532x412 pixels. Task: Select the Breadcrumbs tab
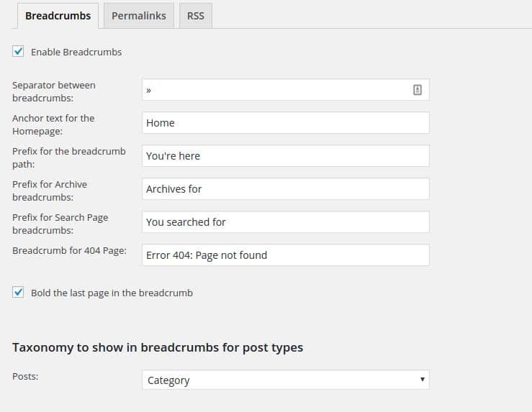point(58,15)
